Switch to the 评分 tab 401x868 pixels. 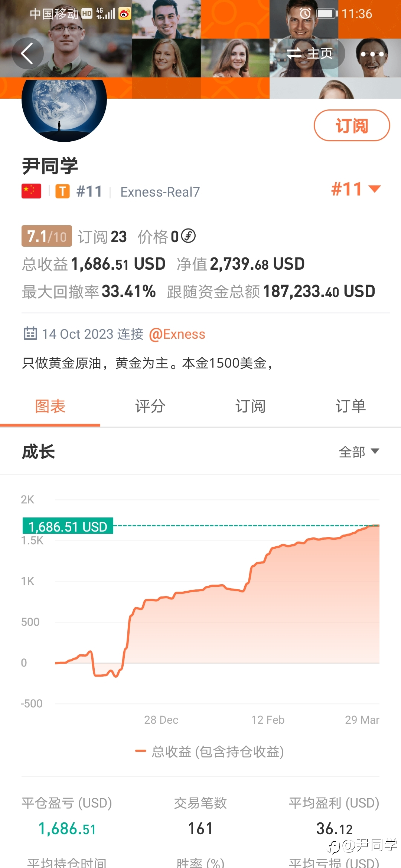click(150, 406)
